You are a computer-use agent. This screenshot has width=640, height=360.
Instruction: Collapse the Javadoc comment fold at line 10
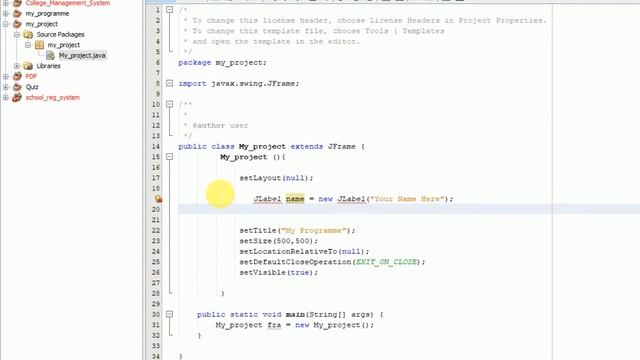(x=169, y=104)
